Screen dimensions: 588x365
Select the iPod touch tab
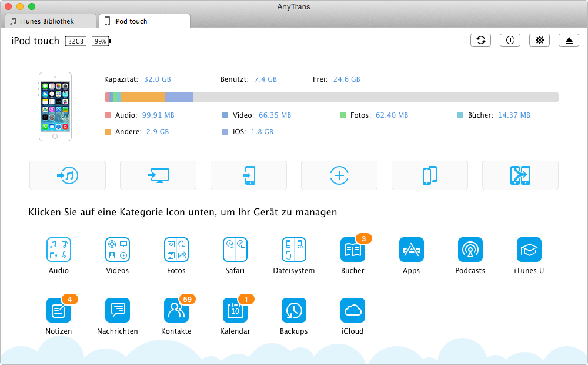pos(145,21)
